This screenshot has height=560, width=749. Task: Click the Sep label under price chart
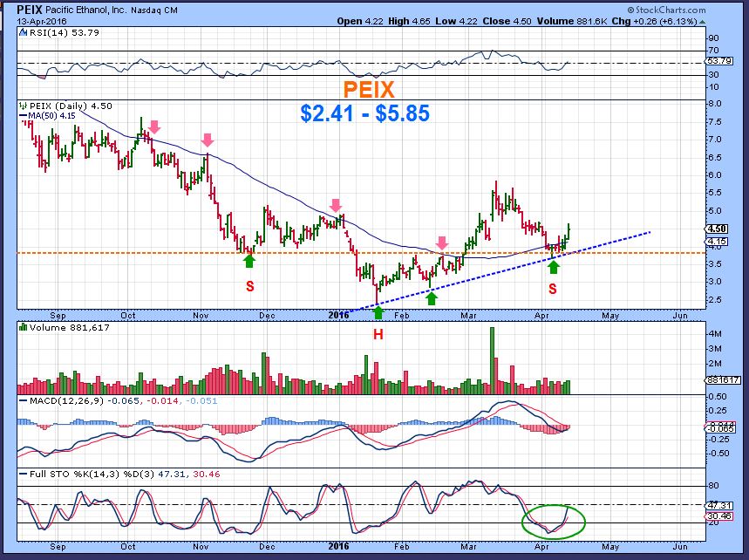click(58, 316)
